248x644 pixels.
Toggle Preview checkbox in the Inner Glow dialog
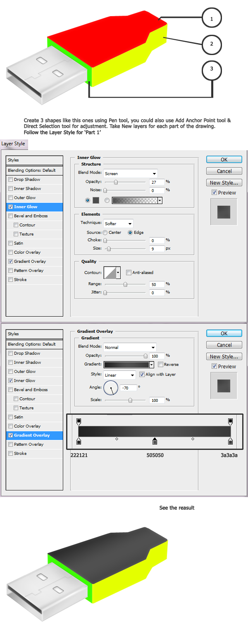214,192
